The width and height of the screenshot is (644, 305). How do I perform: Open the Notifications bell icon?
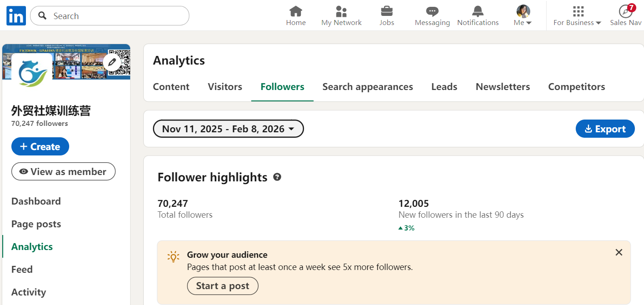[478, 11]
